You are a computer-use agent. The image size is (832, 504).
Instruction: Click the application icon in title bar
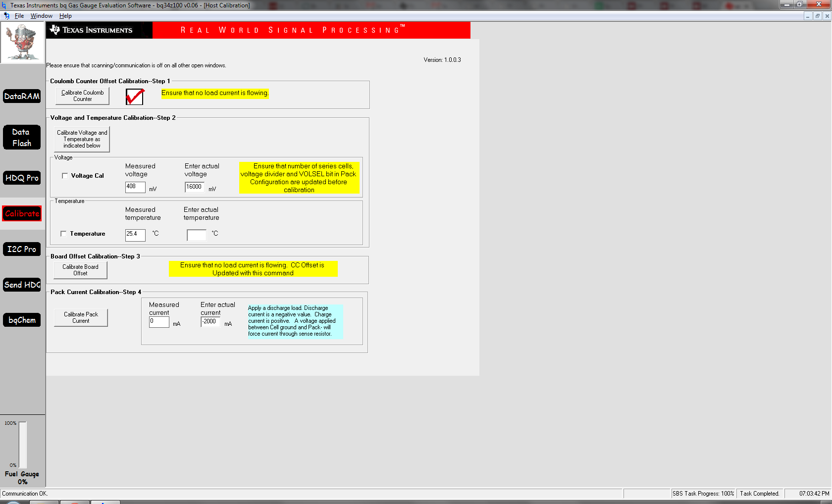tap(4, 5)
